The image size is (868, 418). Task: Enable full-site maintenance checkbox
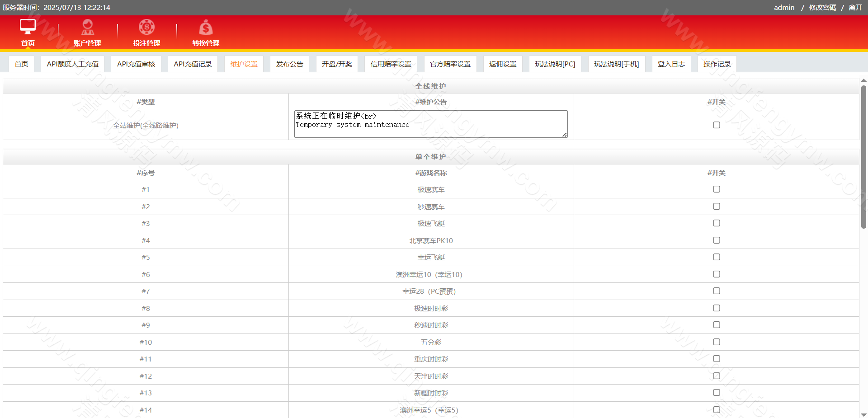(x=717, y=125)
